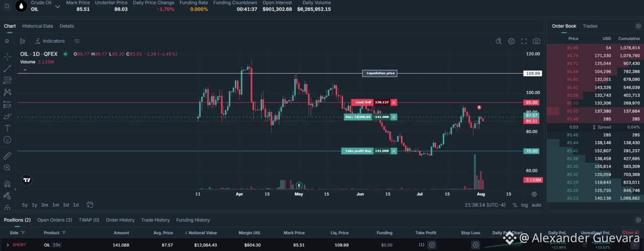
Task: Select the Text annotation tool
Action: [x=7, y=128]
